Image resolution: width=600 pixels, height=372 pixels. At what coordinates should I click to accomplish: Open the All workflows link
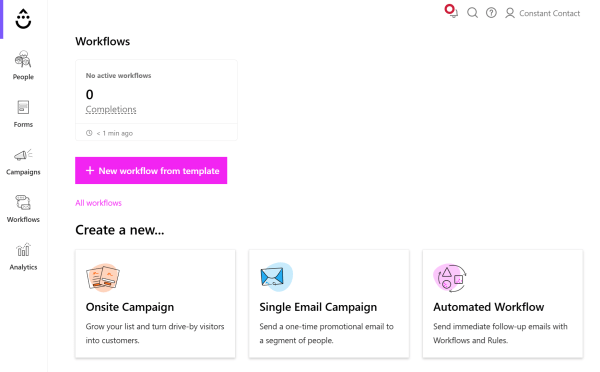click(98, 203)
